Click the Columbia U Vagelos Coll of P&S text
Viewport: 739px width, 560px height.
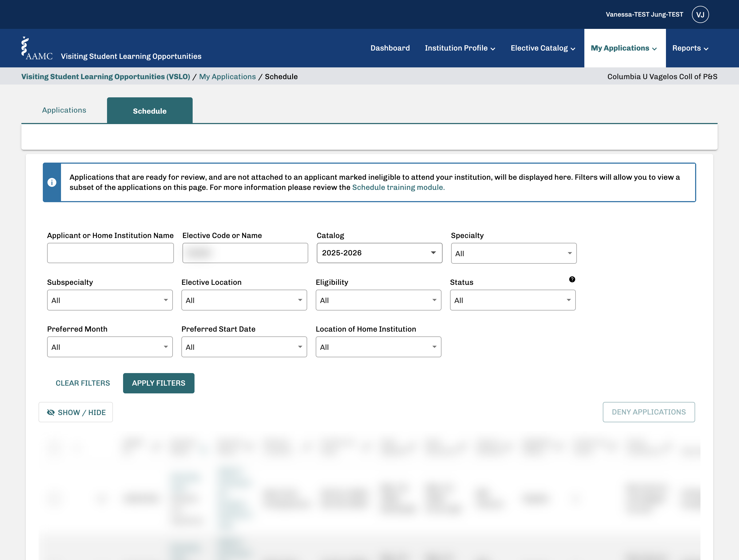tap(662, 76)
